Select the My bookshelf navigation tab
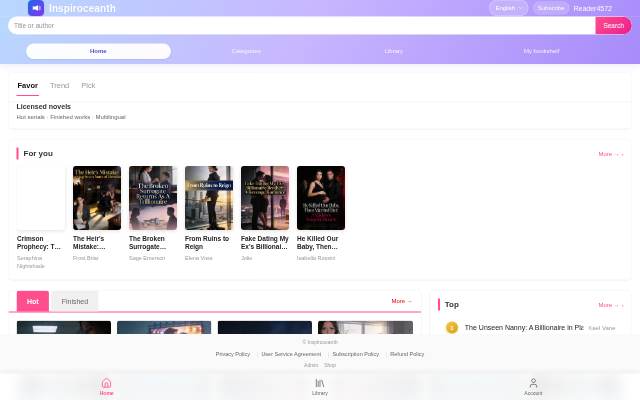This screenshot has width=640, height=400. pos(542,51)
